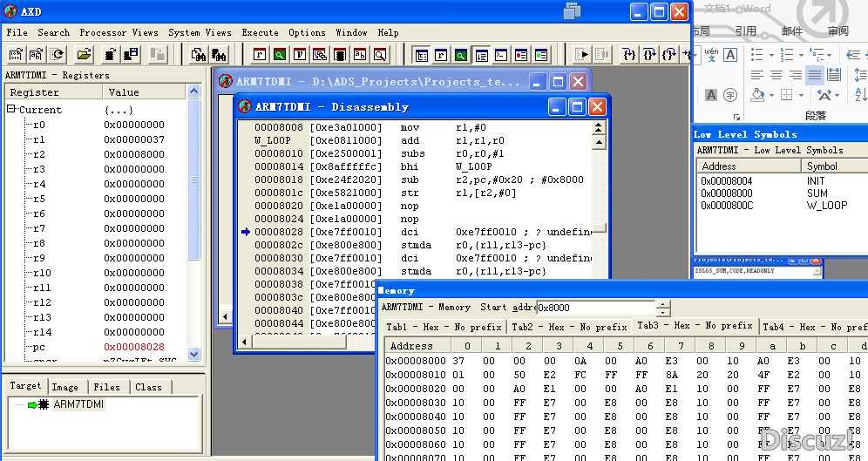The image size is (868, 461).
Task: Toggle justify alignment in Word ribbon
Action: coord(814,75)
